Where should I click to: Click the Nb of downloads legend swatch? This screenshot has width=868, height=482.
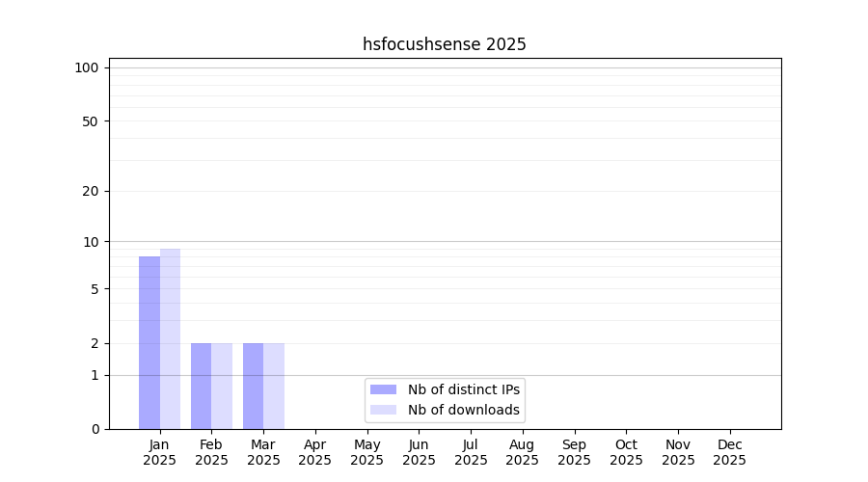pyautogui.click(x=383, y=410)
